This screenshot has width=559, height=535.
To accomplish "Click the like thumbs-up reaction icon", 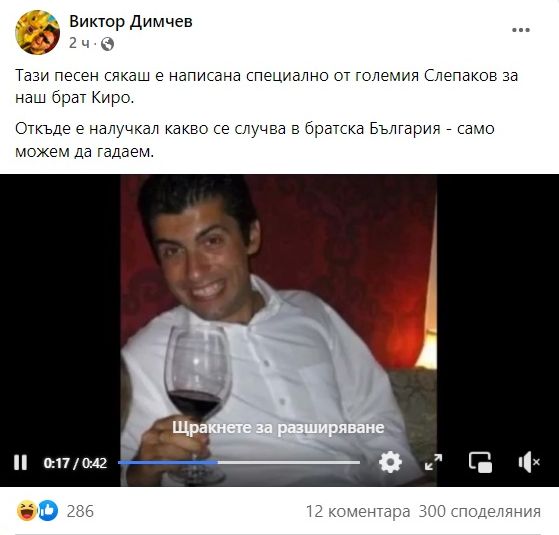I will coord(48,511).
